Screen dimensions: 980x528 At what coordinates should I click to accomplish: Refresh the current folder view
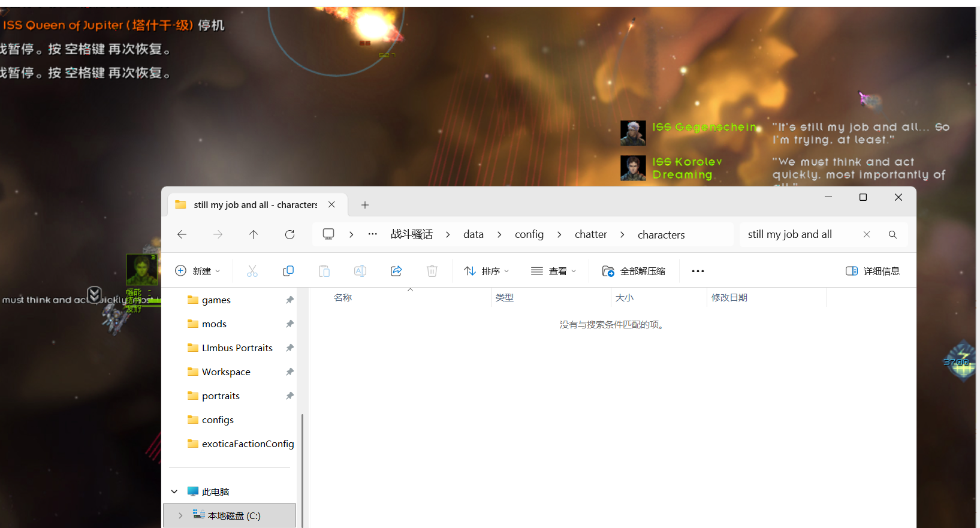click(x=290, y=234)
